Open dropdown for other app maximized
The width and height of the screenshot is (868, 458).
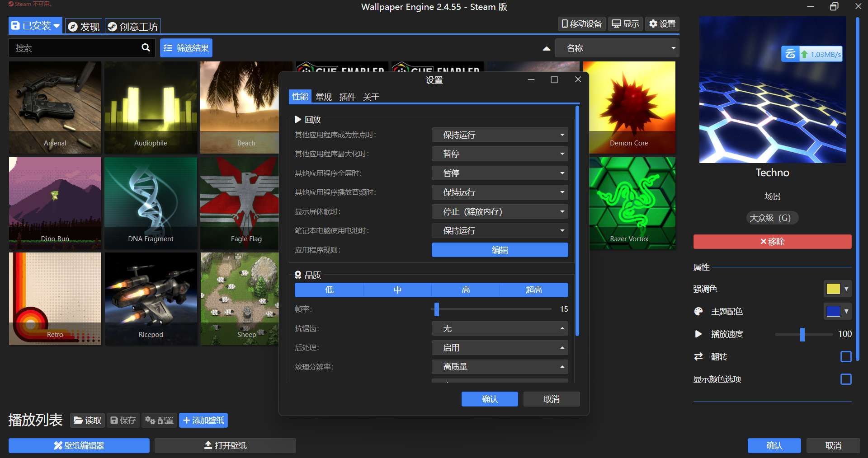500,154
